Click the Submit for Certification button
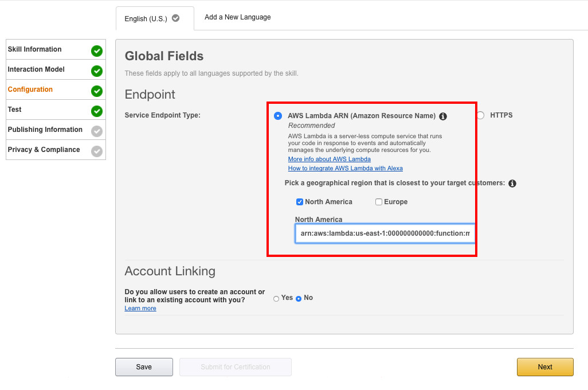Image resolution: width=588 pixels, height=390 pixels. [236, 367]
